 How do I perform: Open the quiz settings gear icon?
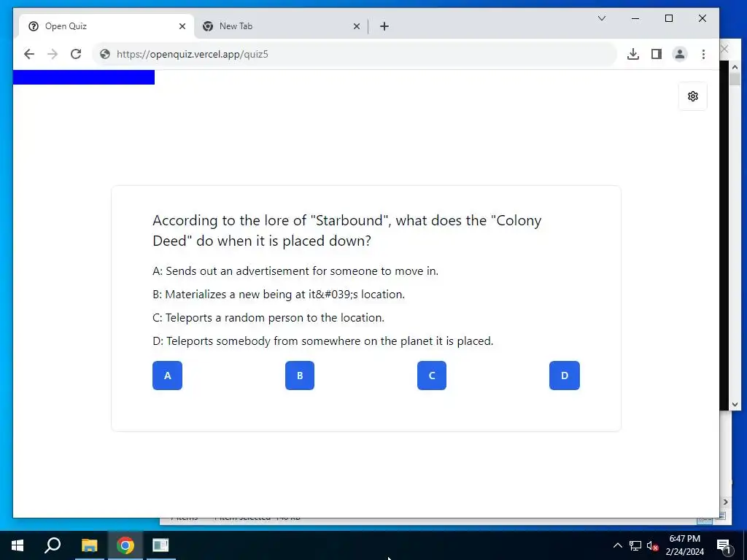693,96
